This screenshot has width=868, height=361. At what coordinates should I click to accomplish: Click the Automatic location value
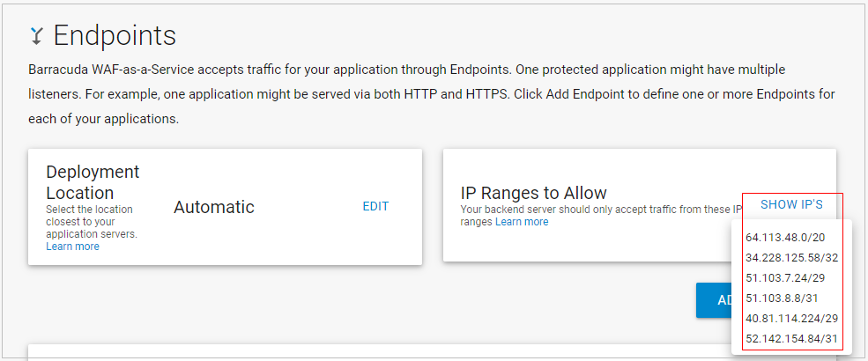(214, 207)
